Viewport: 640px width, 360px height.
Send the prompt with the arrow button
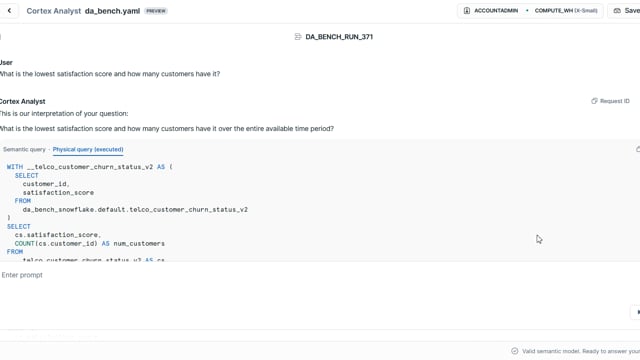point(637,312)
